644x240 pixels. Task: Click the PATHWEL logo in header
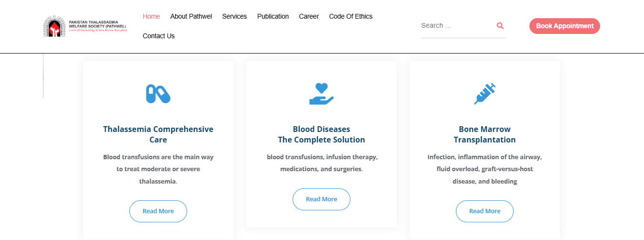(x=85, y=26)
